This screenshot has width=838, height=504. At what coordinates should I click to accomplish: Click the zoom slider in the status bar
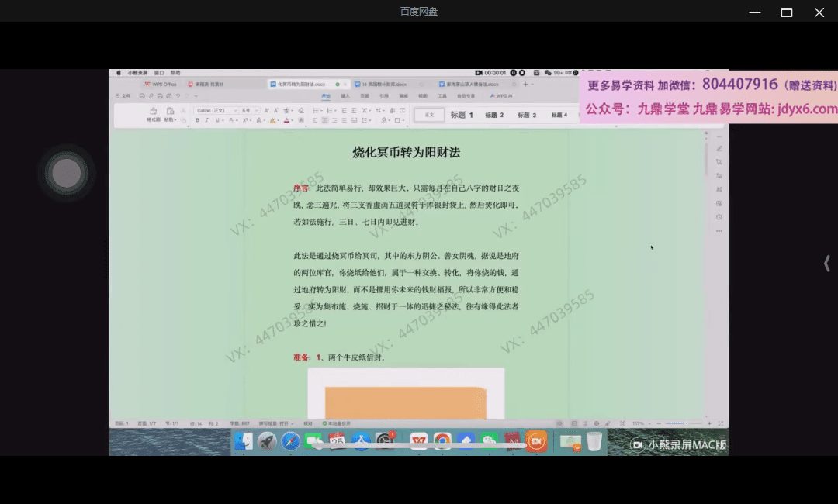677,423
